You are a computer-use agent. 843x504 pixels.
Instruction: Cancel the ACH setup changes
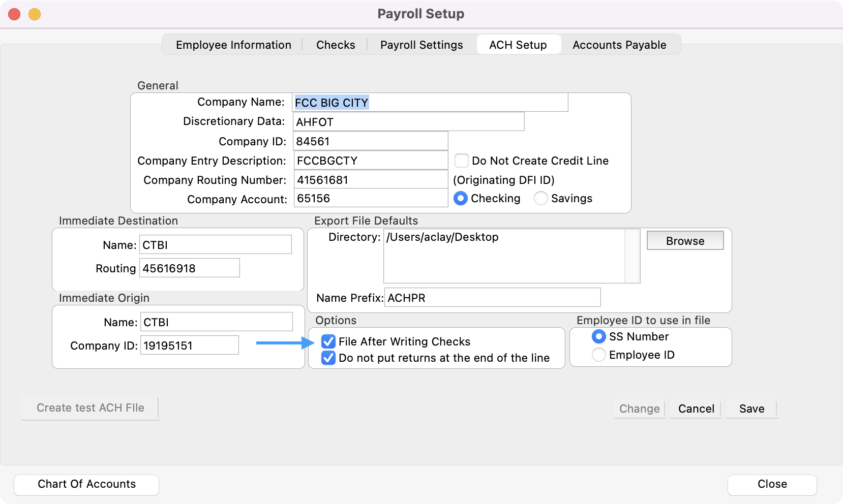[696, 408]
